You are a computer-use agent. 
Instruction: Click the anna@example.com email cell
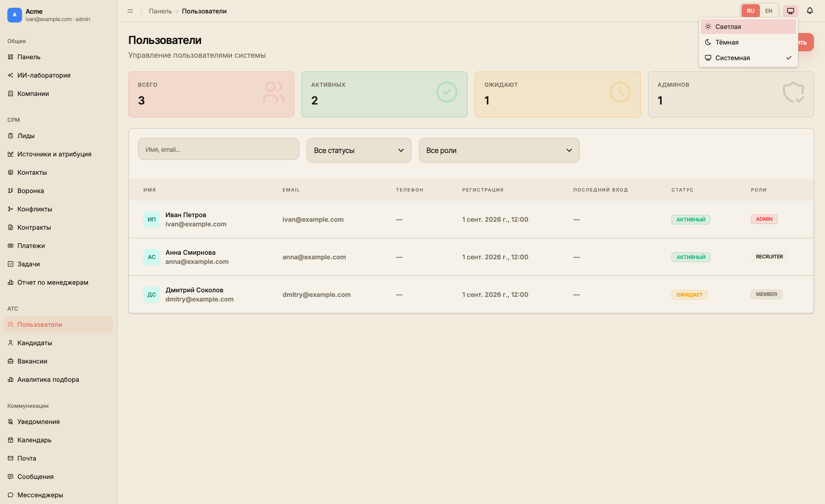pyautogui.click(x=314, y=257)
